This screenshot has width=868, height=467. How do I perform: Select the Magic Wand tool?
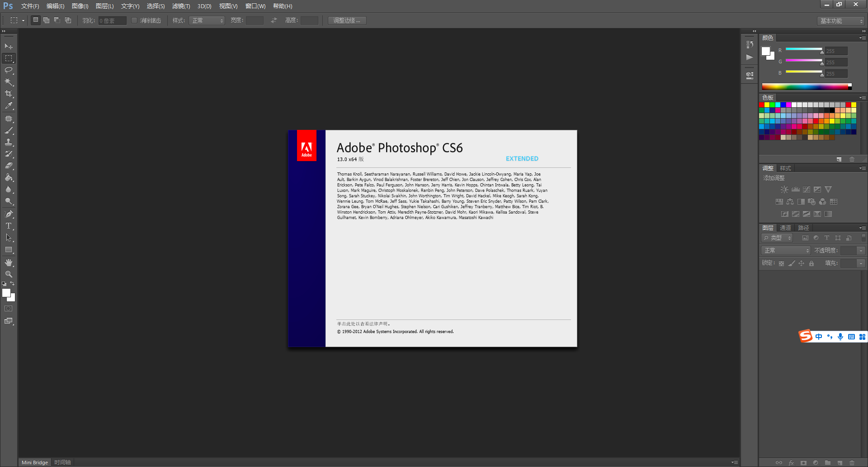(9, 82)
